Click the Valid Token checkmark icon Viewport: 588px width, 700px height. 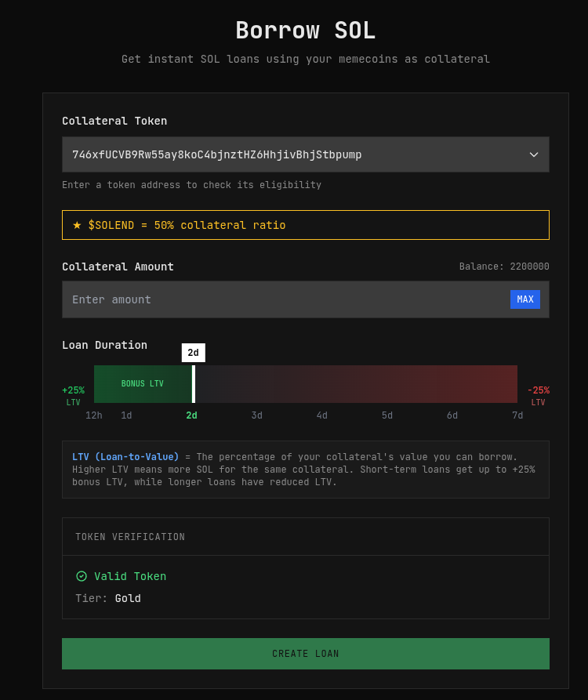tap(82, 576)
